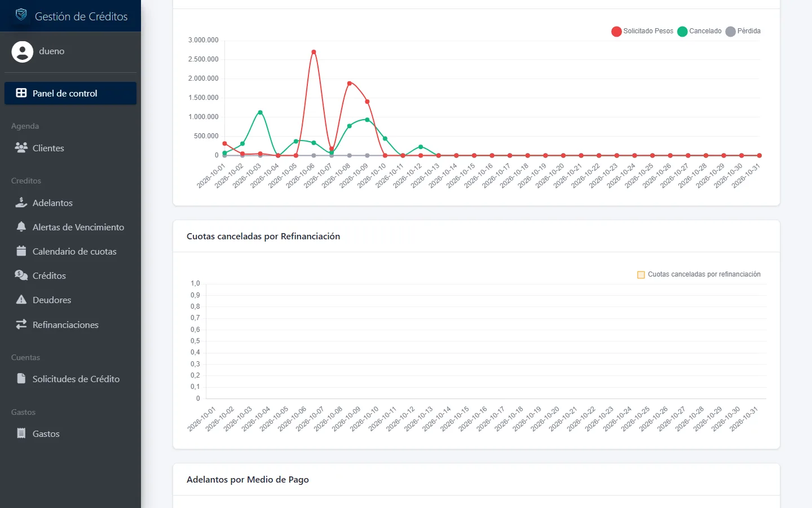Toggle the Cancelado legend series
This screenshot has height=508, width=812.
coord(699,31)
